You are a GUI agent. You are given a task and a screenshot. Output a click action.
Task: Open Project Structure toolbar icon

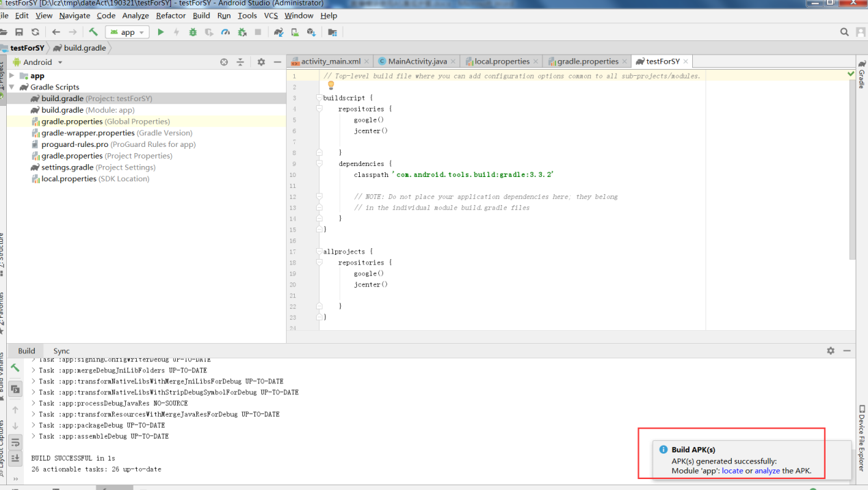332,32
